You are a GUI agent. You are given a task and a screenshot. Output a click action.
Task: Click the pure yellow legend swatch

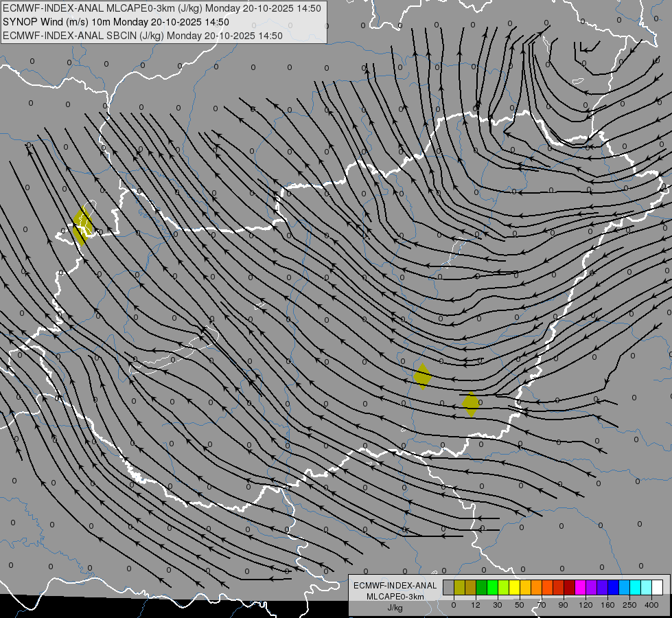coord(514,587)
